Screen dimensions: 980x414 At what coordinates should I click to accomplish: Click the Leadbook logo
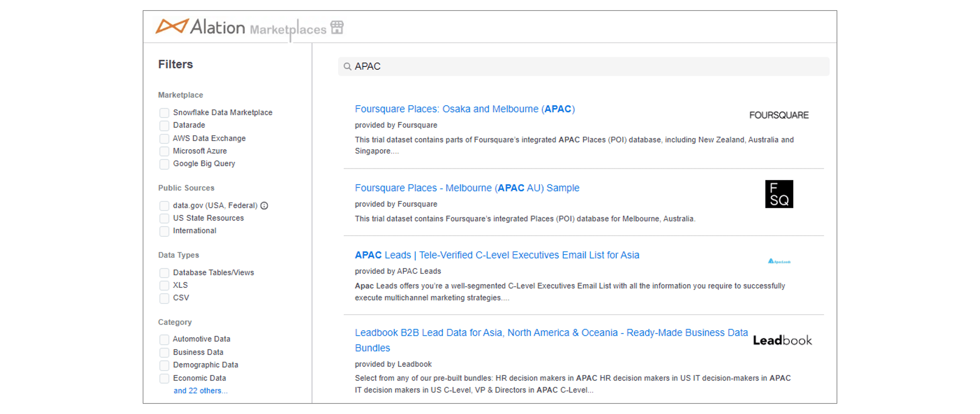click(782, 340)
